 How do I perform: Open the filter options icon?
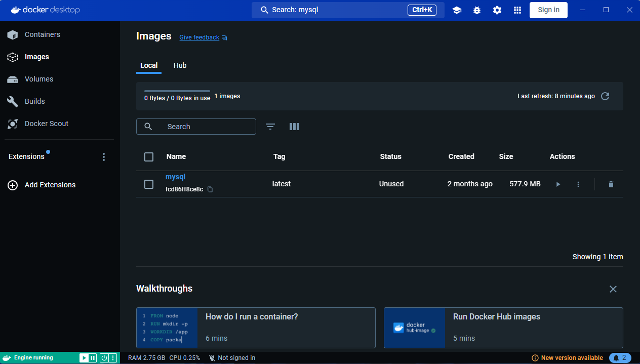(x=270, y=127)
